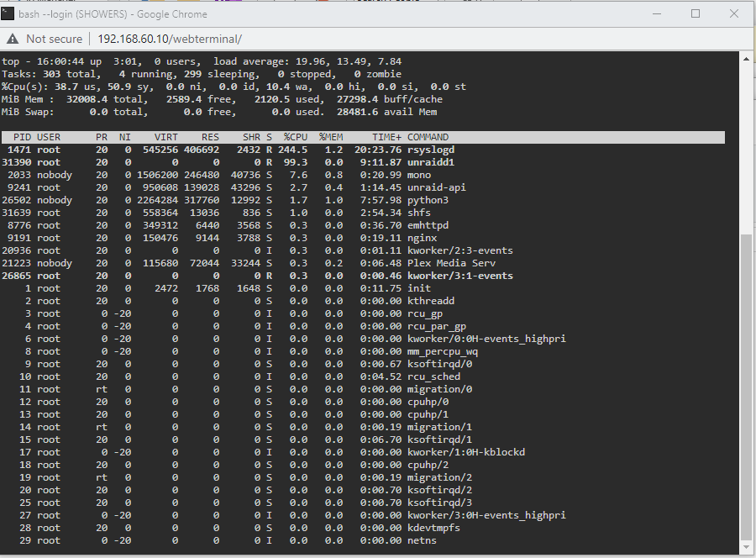The width and height of the screenshot is (756, 558).
Task: Click the kworker/2:3-events command
Action: click(460, 250)
